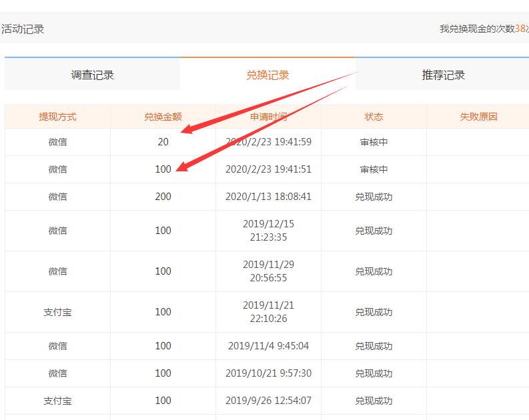529x420 pixels.
Task: Click the 失败原因 column header
Action: 479,117
